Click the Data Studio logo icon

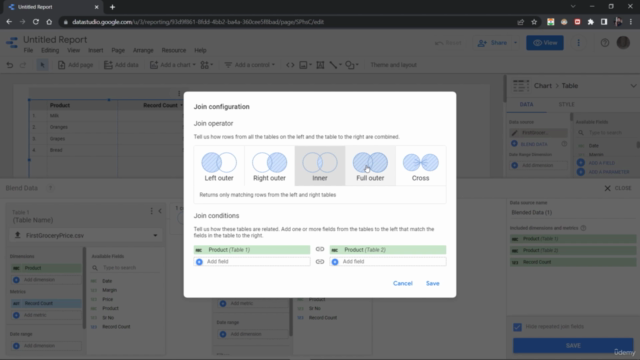click(12, 43)
